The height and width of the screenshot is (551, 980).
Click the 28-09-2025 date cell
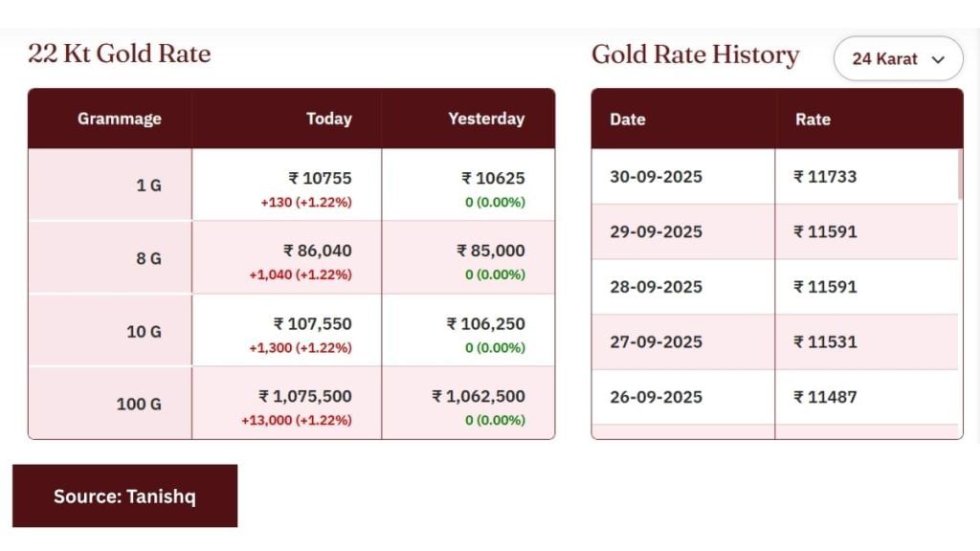click(x=657, y=287)
